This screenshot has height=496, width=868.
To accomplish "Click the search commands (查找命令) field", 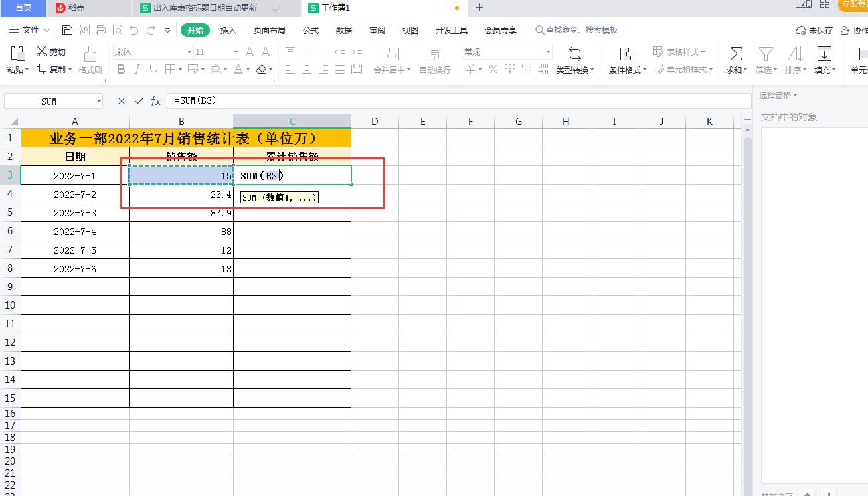I will point(576,30).
